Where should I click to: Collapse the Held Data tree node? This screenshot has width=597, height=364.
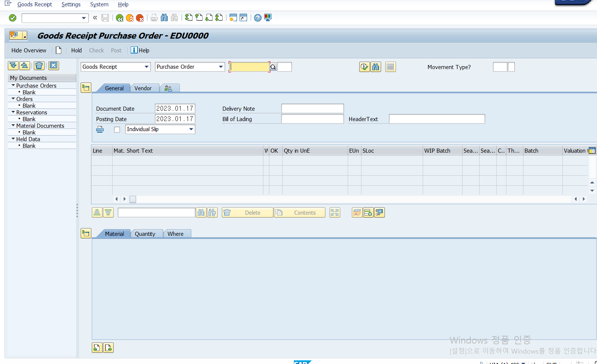(x=13, y=139)
